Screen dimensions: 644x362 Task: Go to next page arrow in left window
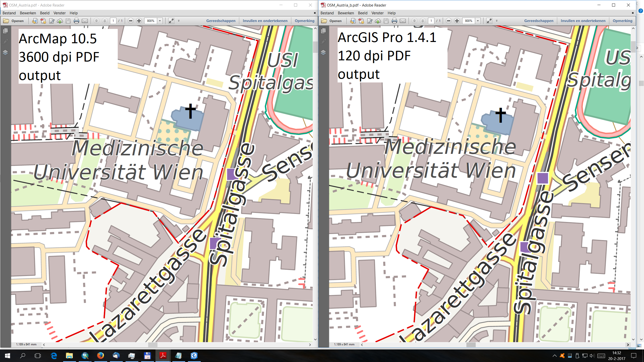tap(105, 21)
